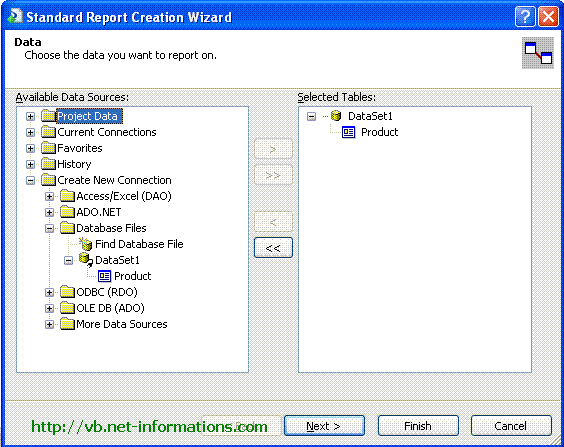Image resolution: width=564 pixels, height=447 pixels.
Task: Click the Finish button
Action: pos(418,426)
